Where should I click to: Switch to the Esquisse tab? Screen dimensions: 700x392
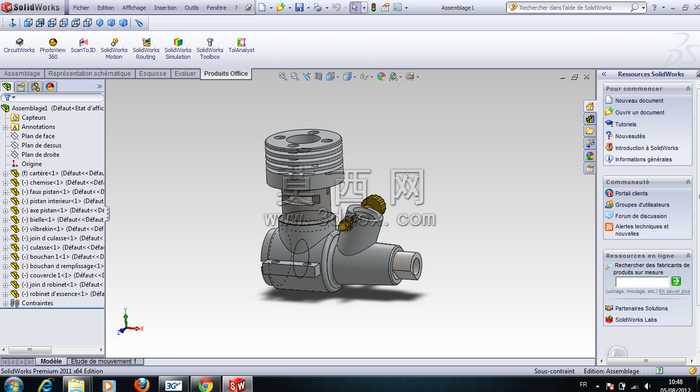coord(152,73)
